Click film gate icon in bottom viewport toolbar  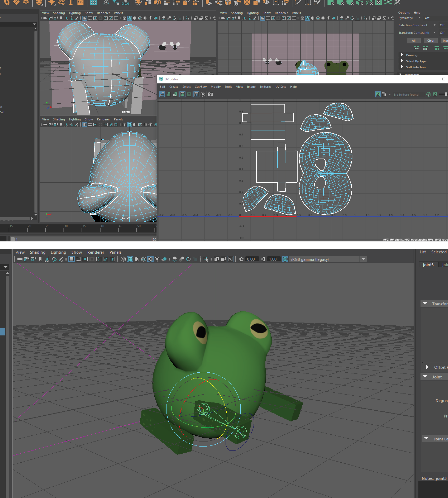[x=78, y=259]
